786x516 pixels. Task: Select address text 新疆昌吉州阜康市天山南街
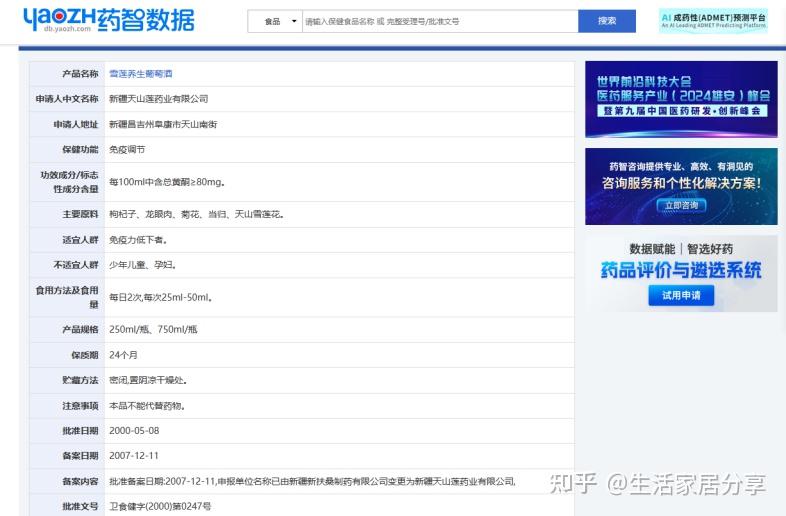pos(163,124)
